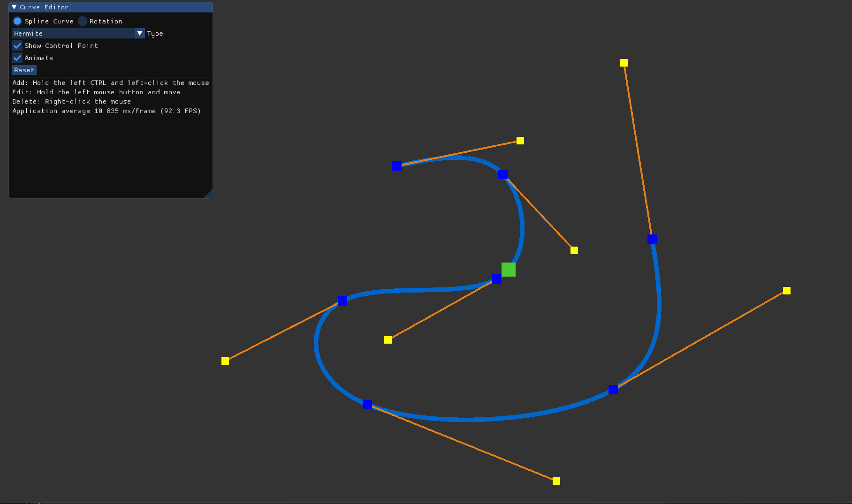Select the leftmost blue control point
The height and width of the screenshot is (504, 852).
pyautogui.click(x=342, y=301)
